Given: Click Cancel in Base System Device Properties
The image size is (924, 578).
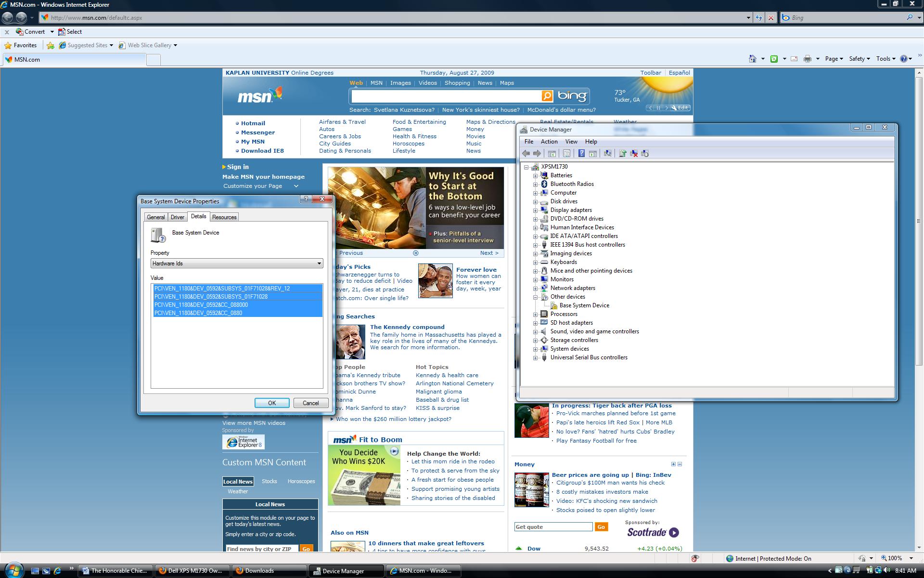Looking at the screenshot, I should (x=310, y=403).
